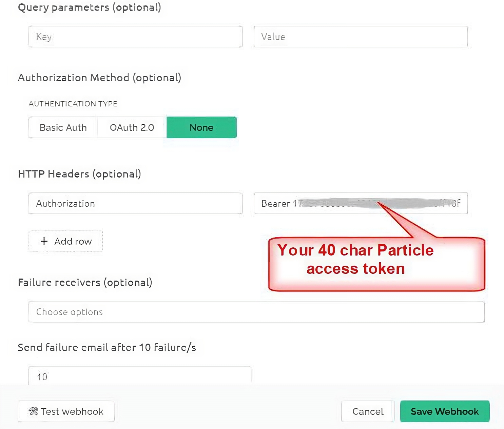Save the webhook configuration
The image size is (504, 429).
445,411
